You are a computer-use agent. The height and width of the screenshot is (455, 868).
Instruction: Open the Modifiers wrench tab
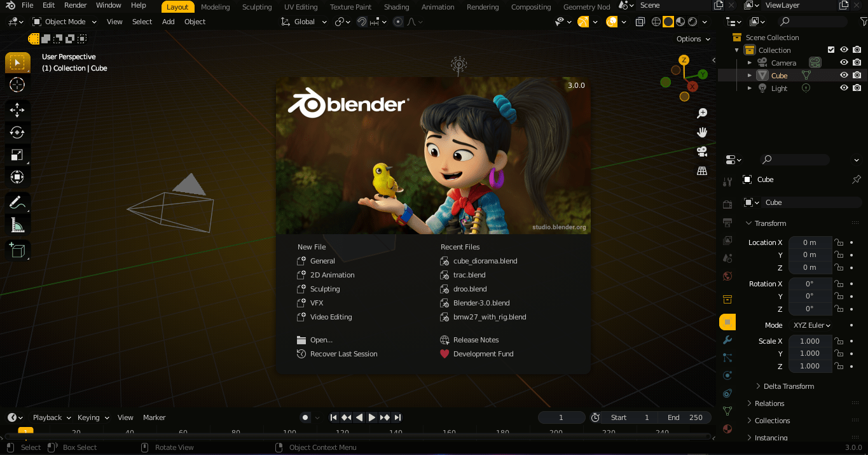point(727,340)
